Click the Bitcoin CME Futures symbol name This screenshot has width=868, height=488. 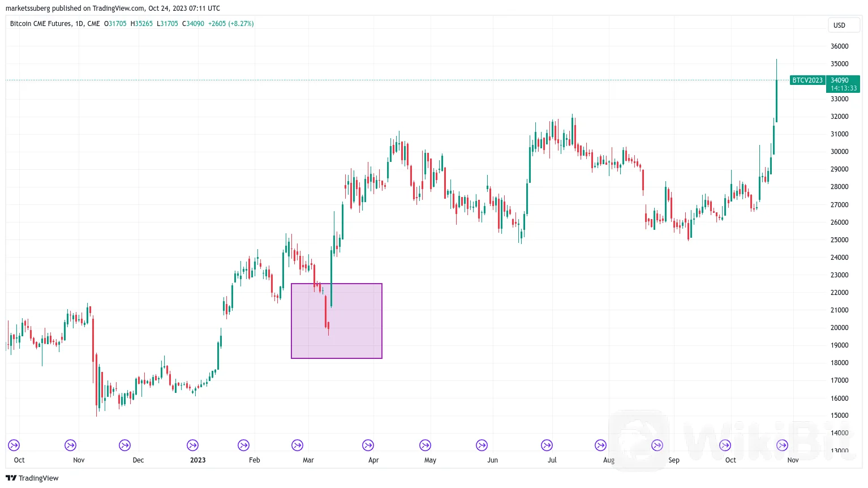40,24
